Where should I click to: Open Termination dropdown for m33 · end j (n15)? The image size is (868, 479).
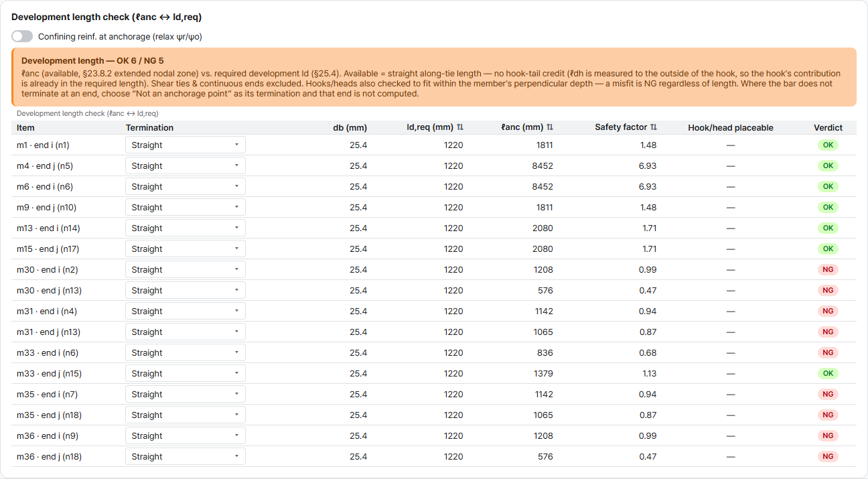pyautogui.click(x=186, y=373)
